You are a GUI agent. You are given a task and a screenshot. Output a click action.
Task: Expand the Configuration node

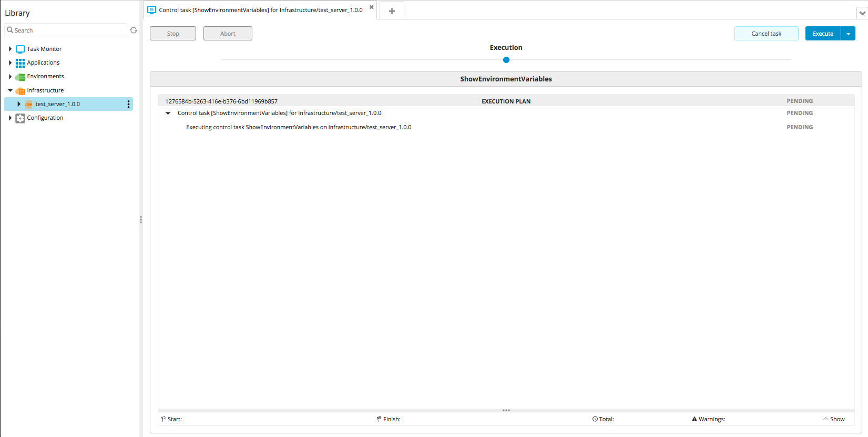pyautogui.click(x=10, y=118)
